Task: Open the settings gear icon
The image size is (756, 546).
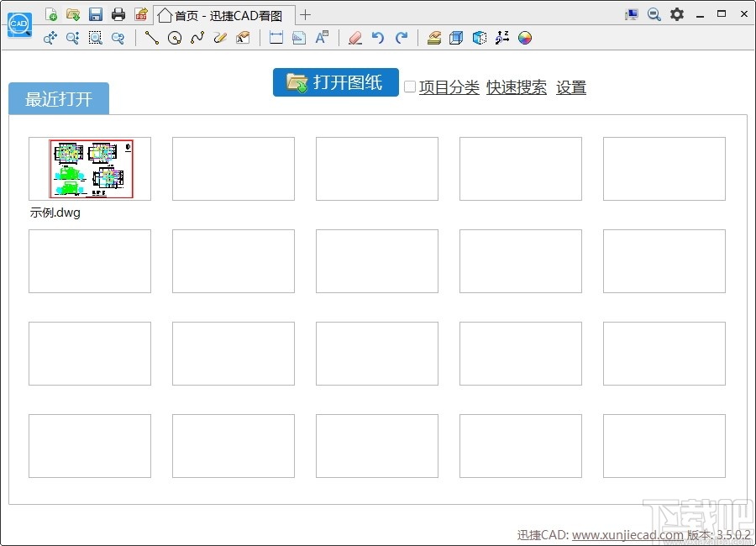Action: tap(677, 14)
